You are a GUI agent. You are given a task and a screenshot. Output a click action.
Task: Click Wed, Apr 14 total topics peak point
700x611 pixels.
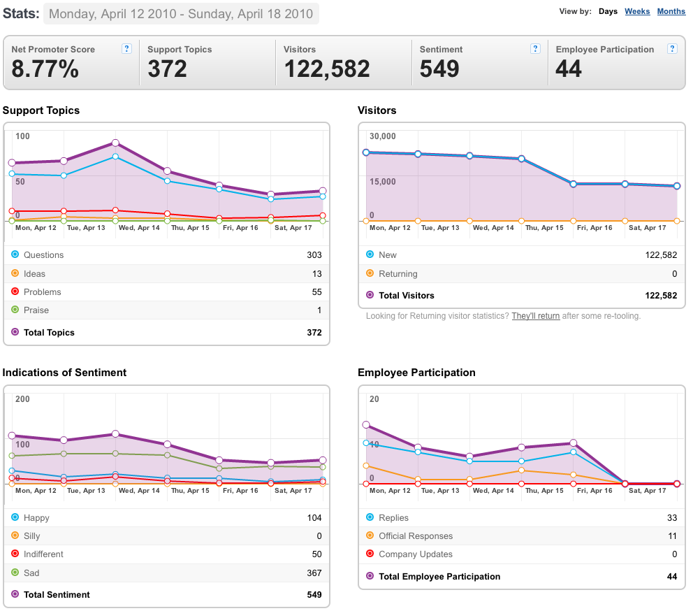point(116,143)
